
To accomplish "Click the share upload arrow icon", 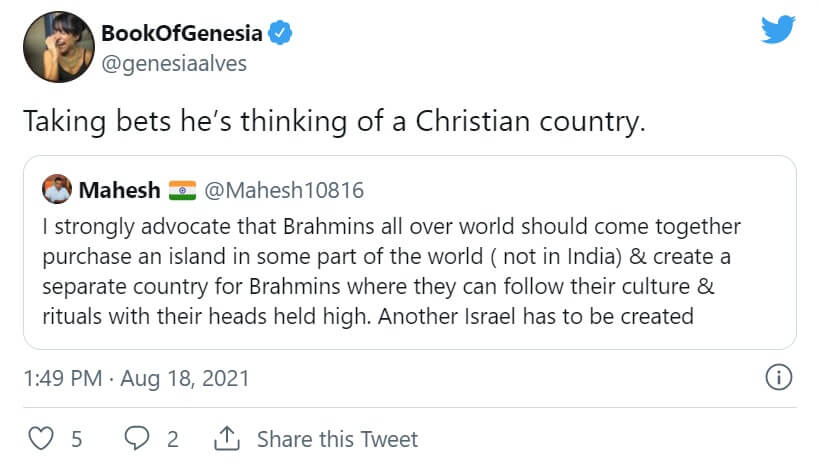I will 227,439.
